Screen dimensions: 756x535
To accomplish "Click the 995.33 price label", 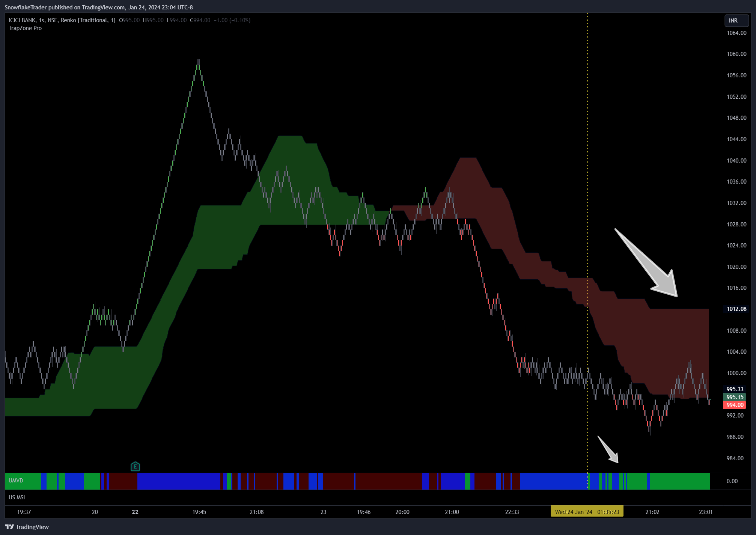I will pos(735,389).
